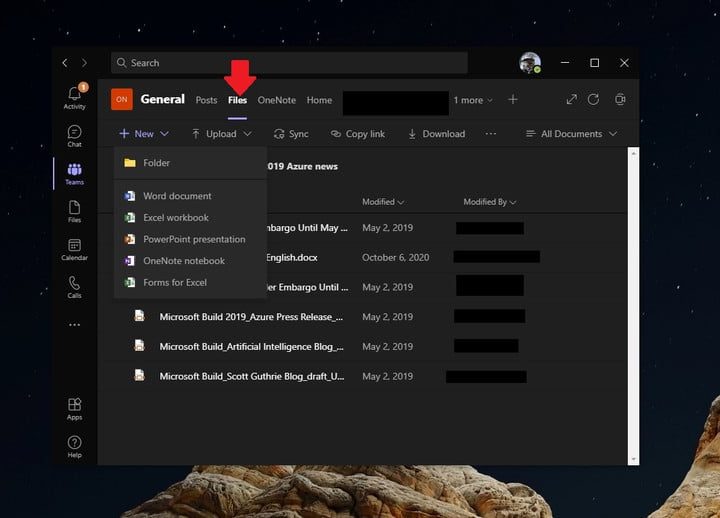The width and height of the screenshot is (720, 518).
Task: Show more apps ellipsis in sidebar
Action: pyautogui.click(x=74, y=325)
